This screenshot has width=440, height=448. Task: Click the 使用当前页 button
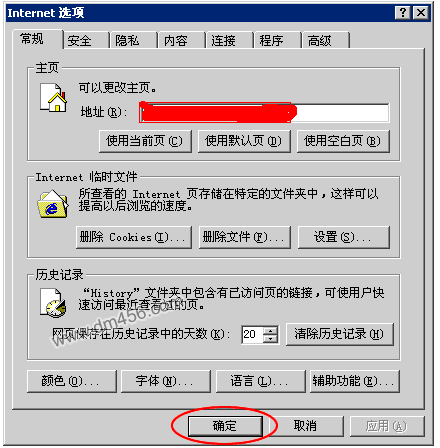145,141
